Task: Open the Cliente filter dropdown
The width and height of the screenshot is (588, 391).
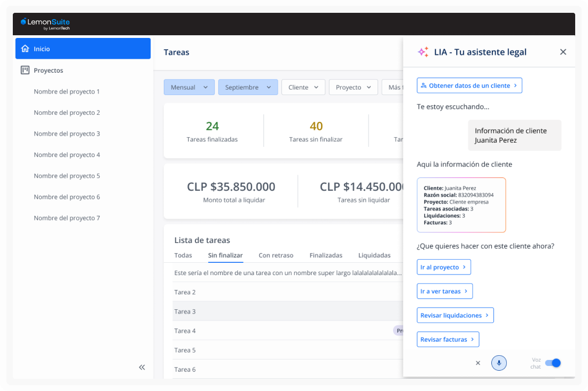Action: coord(303,87)
